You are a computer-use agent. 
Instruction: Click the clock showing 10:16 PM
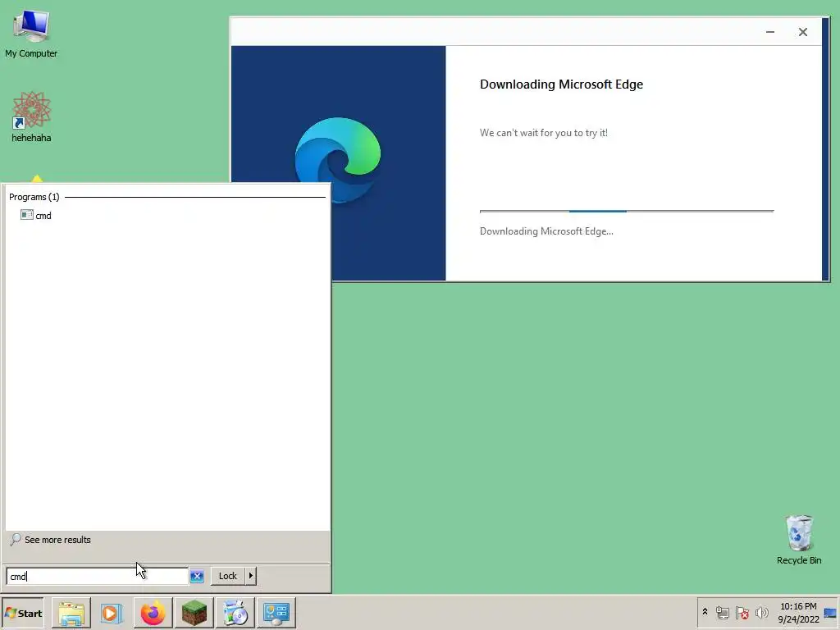click(x=798, y=613)
